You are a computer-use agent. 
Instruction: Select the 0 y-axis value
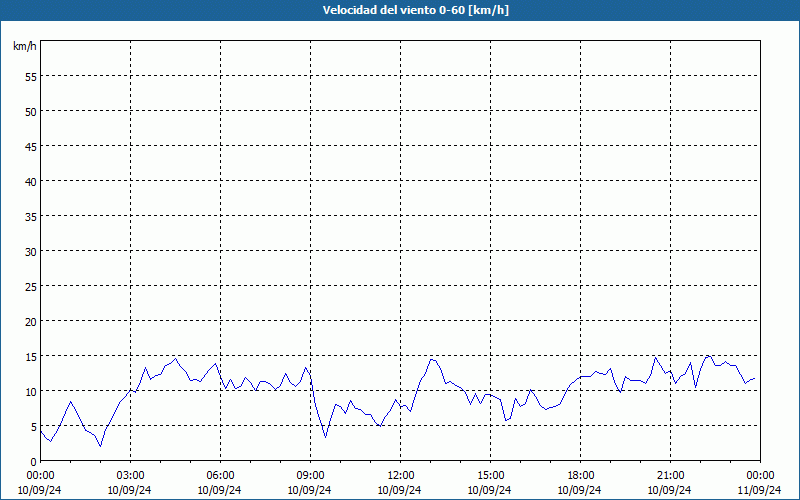coord(33,461)
